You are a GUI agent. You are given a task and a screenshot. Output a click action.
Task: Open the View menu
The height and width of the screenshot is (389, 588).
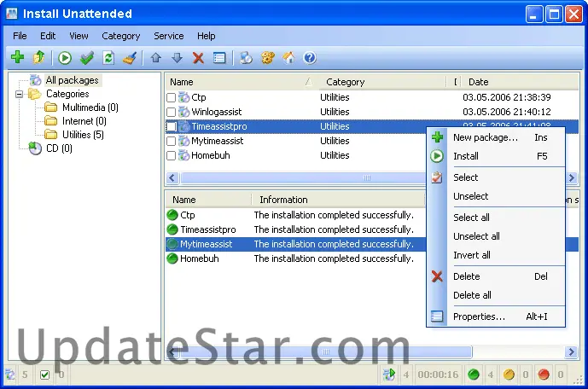coord(79,36)
